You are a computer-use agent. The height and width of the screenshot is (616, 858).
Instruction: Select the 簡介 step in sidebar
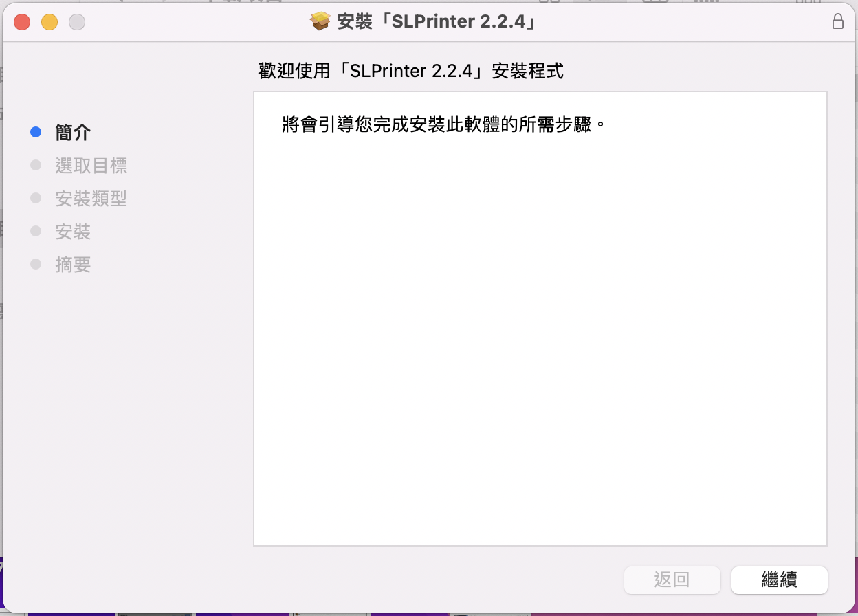[73, 133]
